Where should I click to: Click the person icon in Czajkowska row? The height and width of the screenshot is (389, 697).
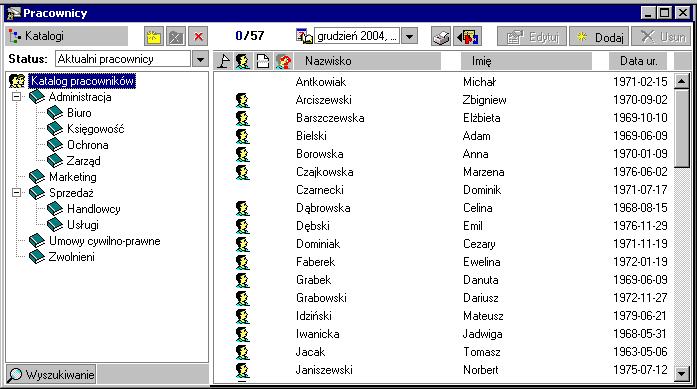coord(243,172)
